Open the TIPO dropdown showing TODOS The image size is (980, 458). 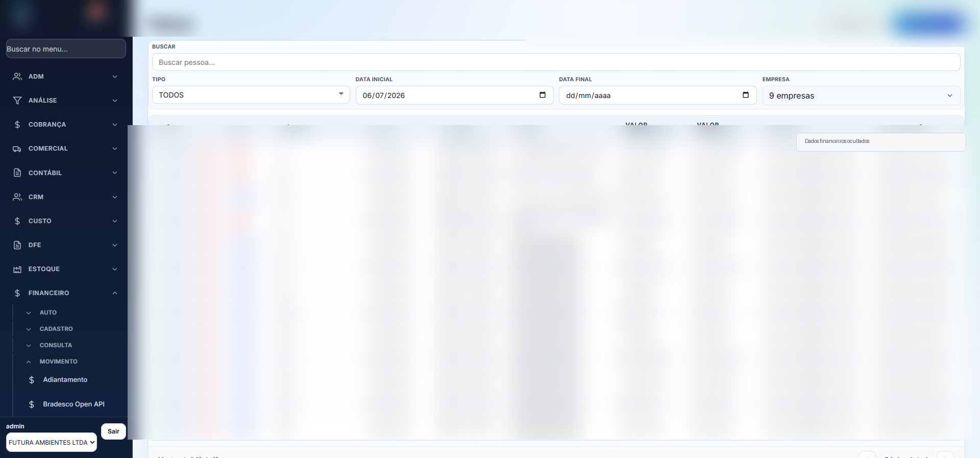251,95
